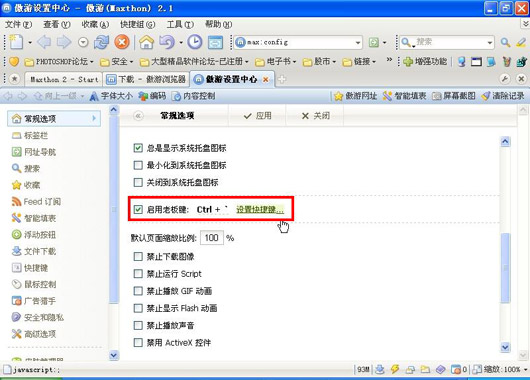The height and width of the screenshot is (380, 530).
Task: Click the download icon in status bar
Action: coord(380,369)
